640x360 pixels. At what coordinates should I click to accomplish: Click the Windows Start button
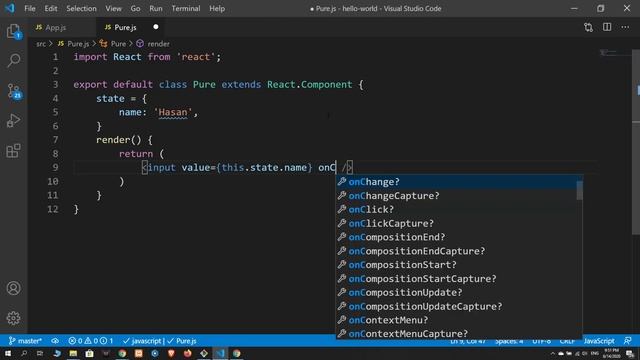(8, 353)
